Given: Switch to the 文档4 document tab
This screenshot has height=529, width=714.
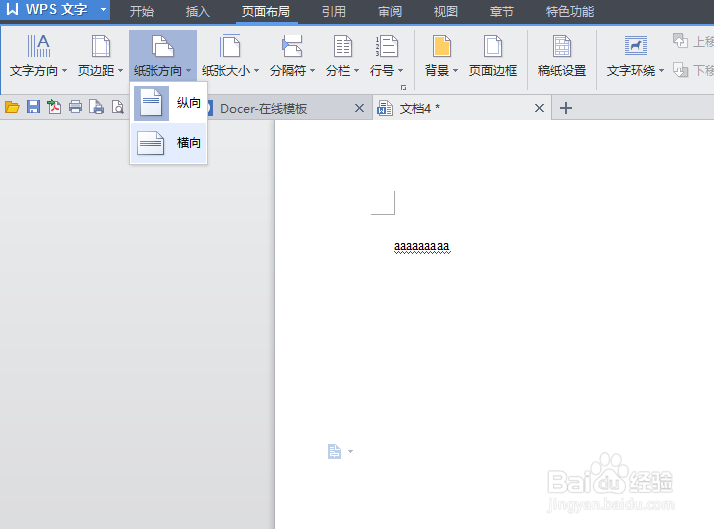Looking at the screenshot, I should point(462,108).
